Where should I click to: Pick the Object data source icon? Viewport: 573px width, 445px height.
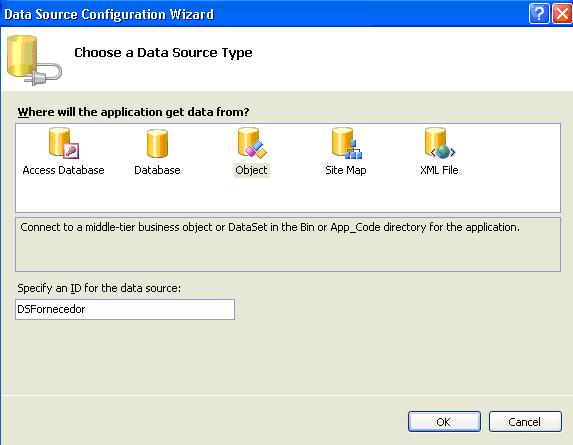coord(252,143)
